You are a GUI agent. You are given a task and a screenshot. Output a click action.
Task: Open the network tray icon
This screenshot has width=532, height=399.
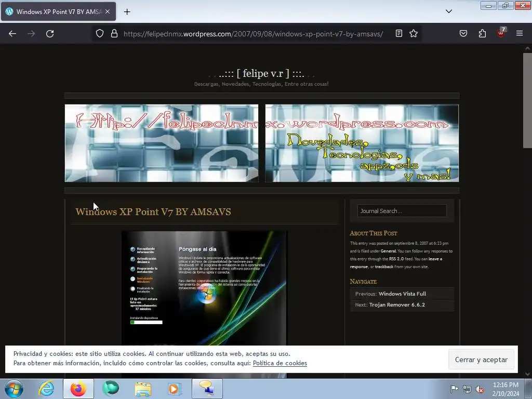point(467,389)
